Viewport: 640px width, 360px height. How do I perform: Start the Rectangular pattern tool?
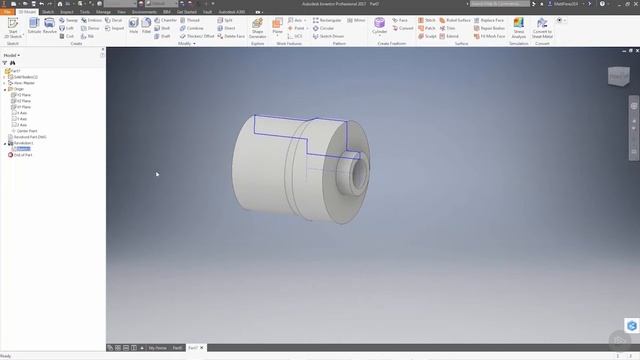click(x=327, y=20)
